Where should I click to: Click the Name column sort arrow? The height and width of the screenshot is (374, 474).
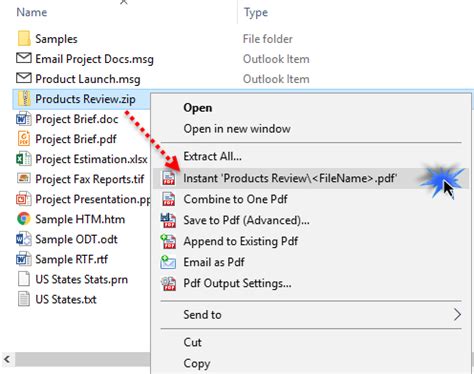[124, 2]
